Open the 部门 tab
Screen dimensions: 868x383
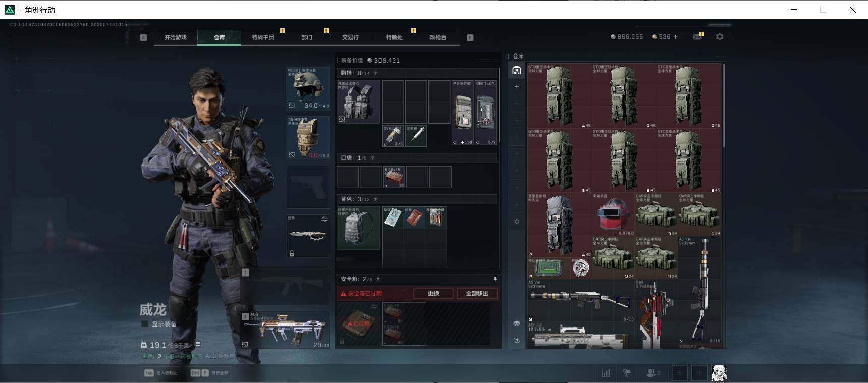tap(306, 37)
